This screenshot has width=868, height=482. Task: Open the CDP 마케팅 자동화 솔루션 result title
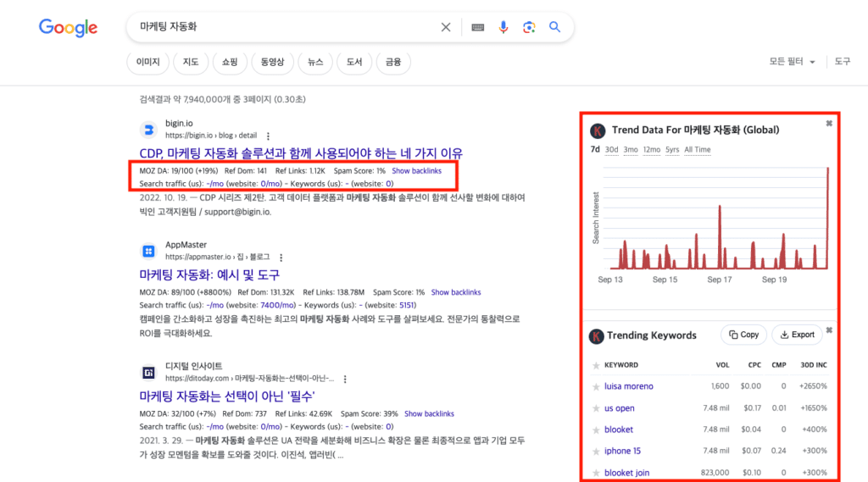(x=301, y=153)
